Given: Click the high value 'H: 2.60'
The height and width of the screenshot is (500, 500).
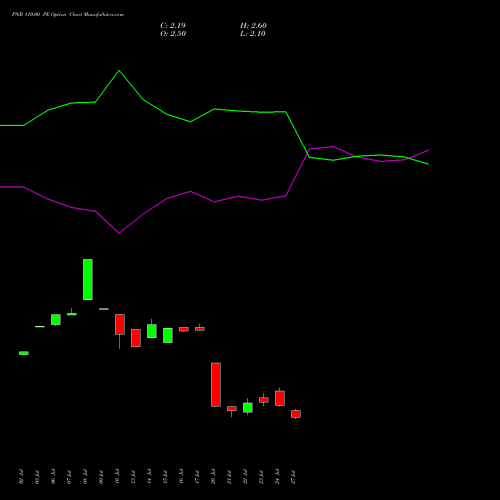Looking at the screenshot, I should [253, 26].
